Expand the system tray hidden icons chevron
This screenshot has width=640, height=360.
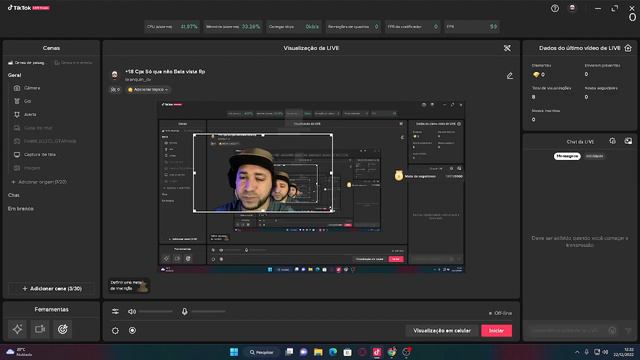pyautogui.click(x=577, y=352)
